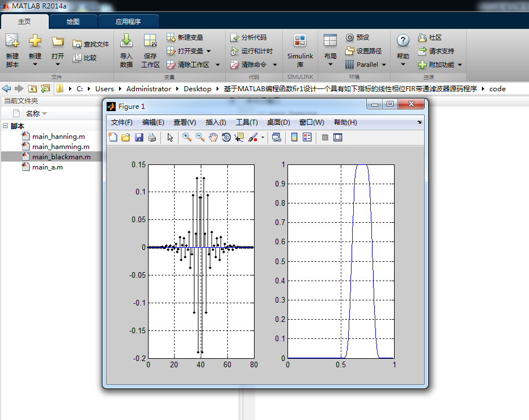Image resolution: width=529 pixels, height=420 pixels.
Task: Open File (文件) menu in Figure 1
Action: (122, 122)
